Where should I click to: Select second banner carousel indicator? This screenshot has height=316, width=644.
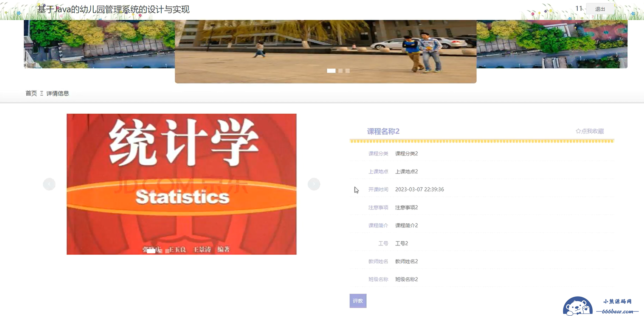click(340, 71)
